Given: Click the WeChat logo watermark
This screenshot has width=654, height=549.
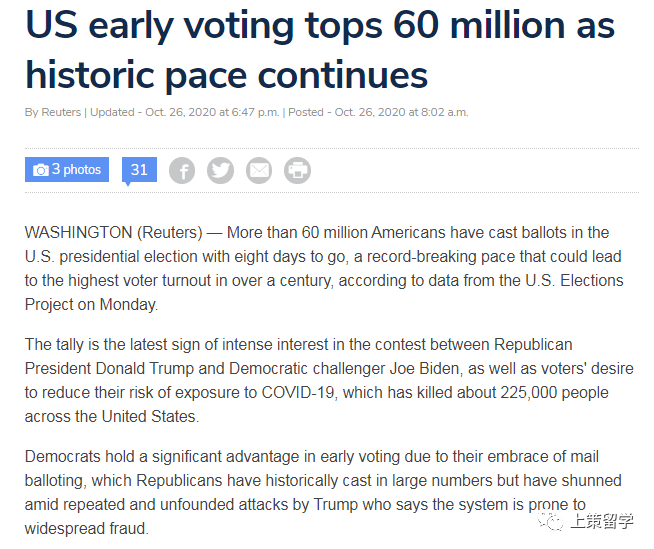Looking at the screenshot, I should tap(551, 521).
